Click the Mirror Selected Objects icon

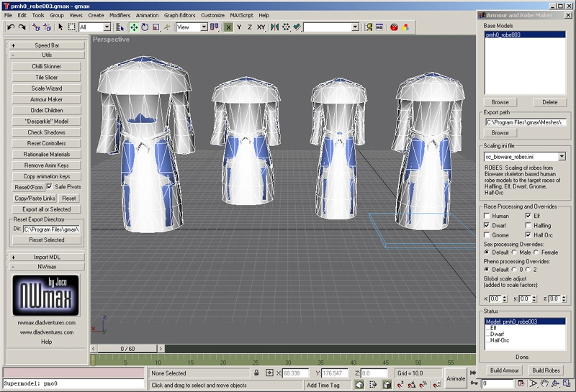click(x=274, y=27)
